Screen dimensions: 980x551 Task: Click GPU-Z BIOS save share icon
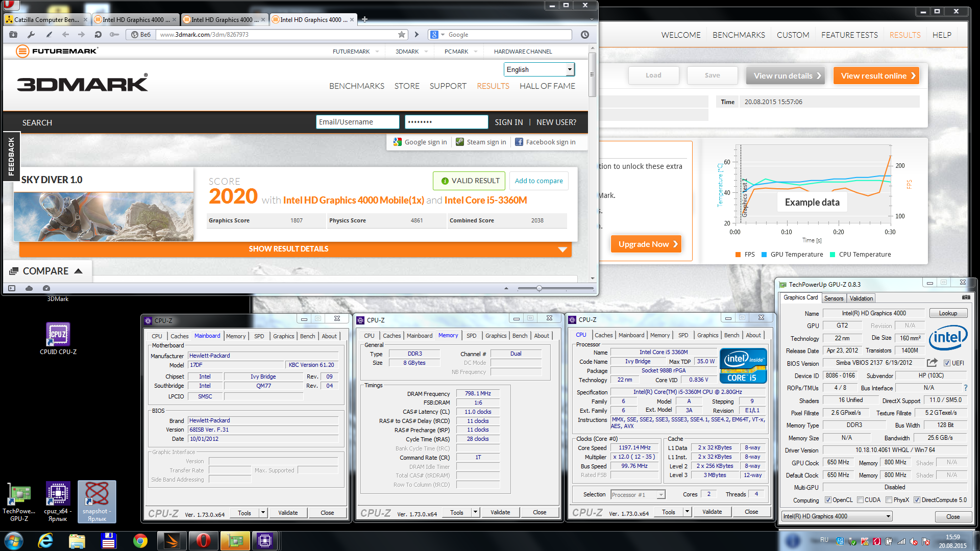point(933,363)
